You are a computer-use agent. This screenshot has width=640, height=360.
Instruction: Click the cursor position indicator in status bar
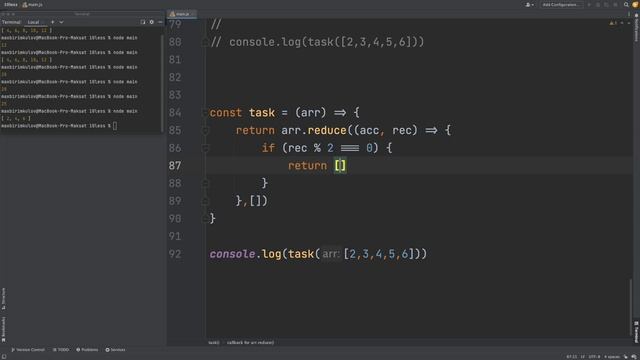(x=571, y=357)
